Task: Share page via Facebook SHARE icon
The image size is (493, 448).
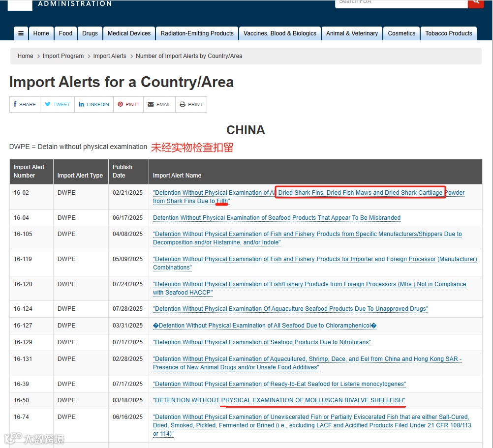Action: 25,104
